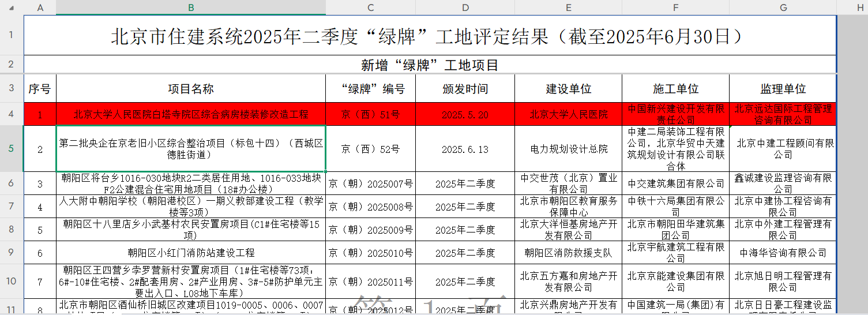Click the 中海华咨询有限公司 cell
The image size is (868, 315).
(783, 253)
